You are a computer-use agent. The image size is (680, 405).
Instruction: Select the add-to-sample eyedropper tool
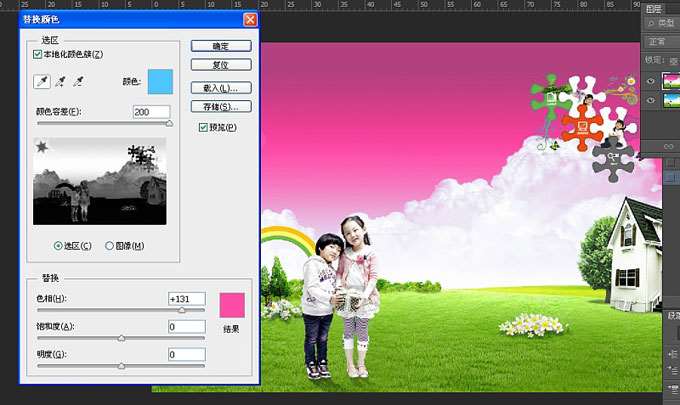coord(60,82)
